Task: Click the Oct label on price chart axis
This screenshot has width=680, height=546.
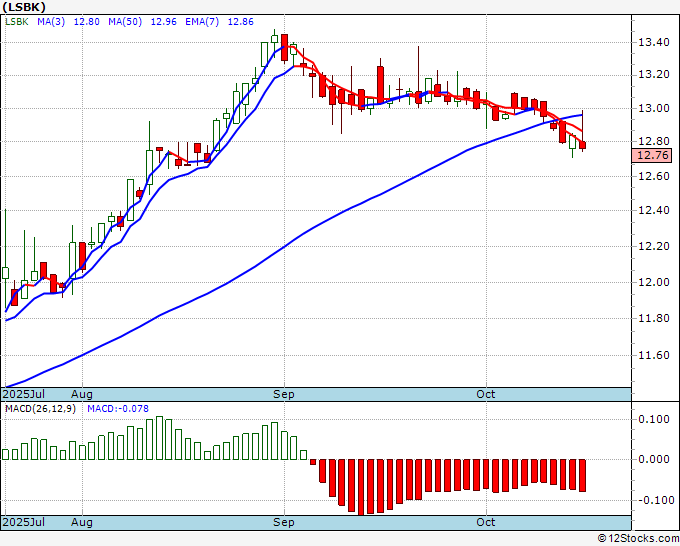Action: coord(485,394)
